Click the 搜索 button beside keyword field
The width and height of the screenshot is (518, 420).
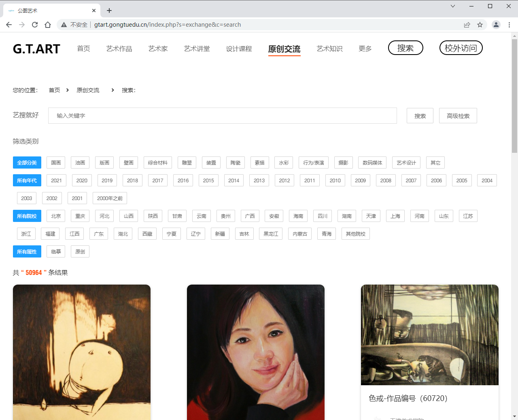(x=420, y=116)
